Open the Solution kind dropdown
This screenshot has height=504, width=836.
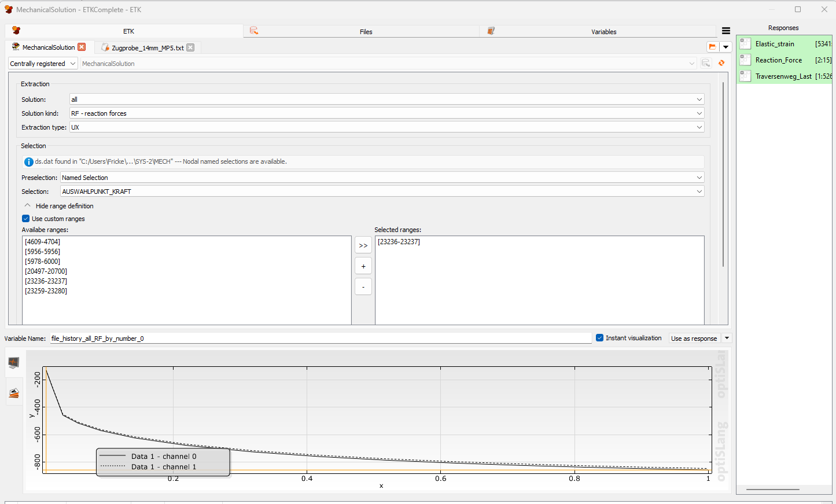tap(386, 113)
